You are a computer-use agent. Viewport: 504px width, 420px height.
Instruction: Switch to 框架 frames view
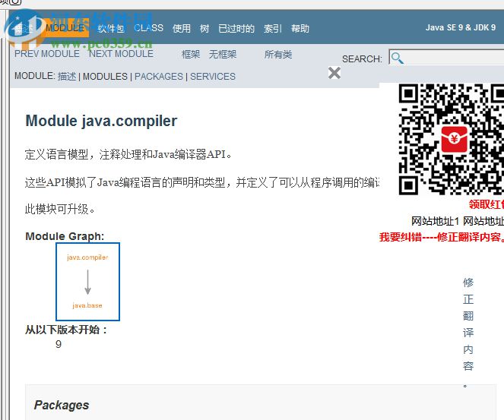pos(191,54)
